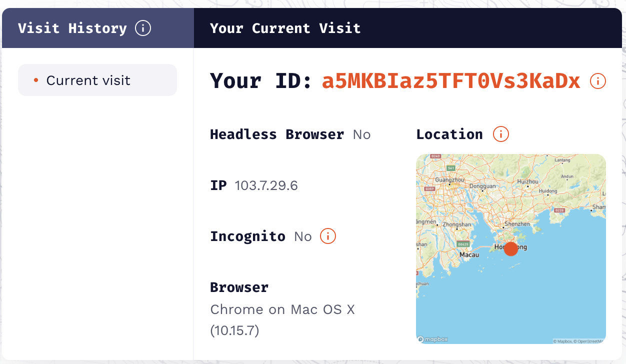Viewport: 626px width, 364px height.
Task: Open the Location info icon
Action: coord(501,134)
